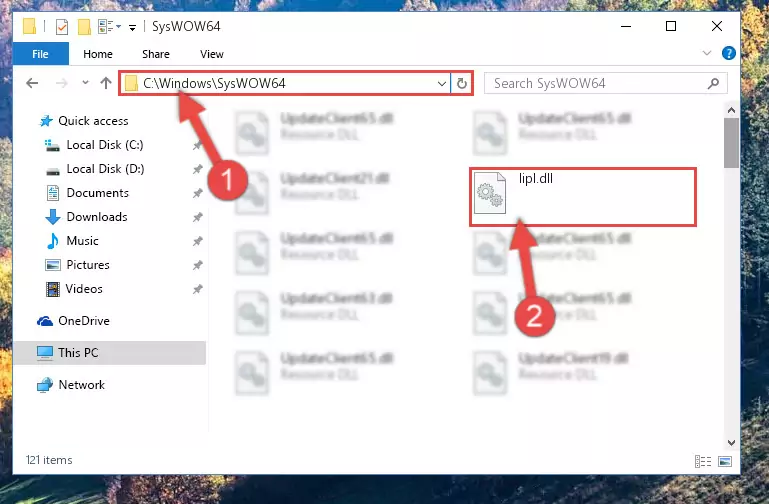Open Local Disk (C:) in sidebar
The image size is (769, 504).
104,145
